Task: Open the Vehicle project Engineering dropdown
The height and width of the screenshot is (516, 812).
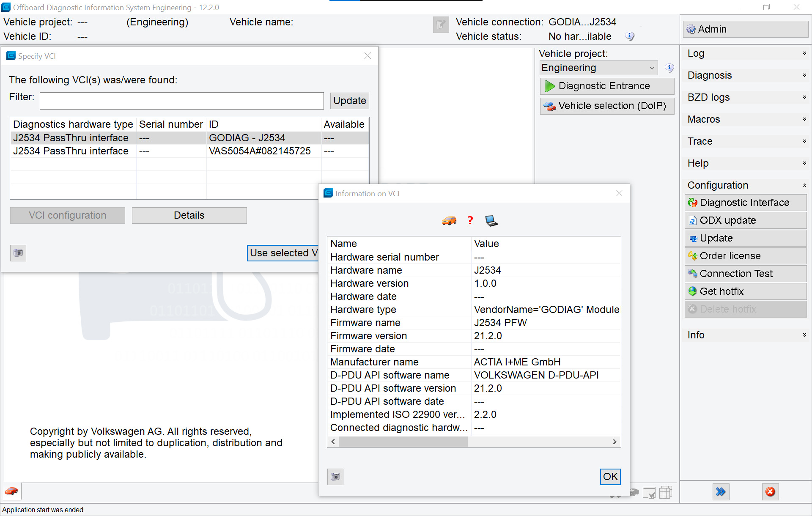Action: coord(598,68)
